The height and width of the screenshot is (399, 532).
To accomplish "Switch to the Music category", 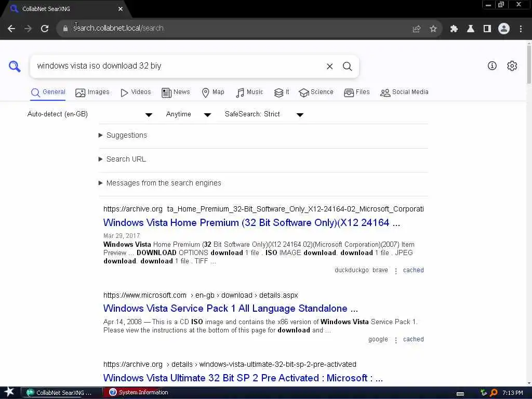I will [249, 92].
